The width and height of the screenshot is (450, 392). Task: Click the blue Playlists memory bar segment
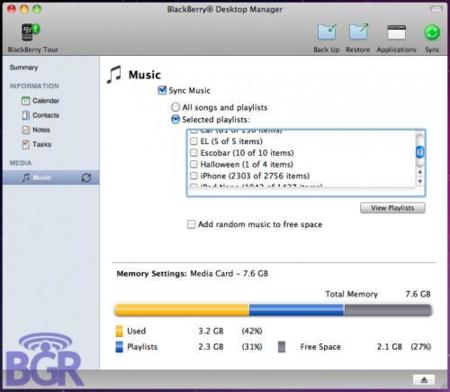[297, 310]
